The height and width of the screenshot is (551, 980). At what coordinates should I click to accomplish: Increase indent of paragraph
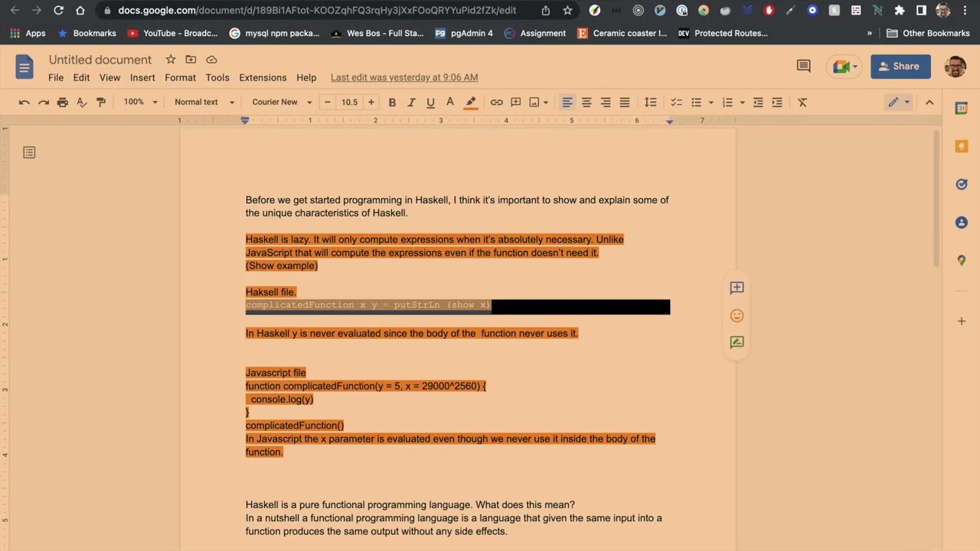point(777,102)
